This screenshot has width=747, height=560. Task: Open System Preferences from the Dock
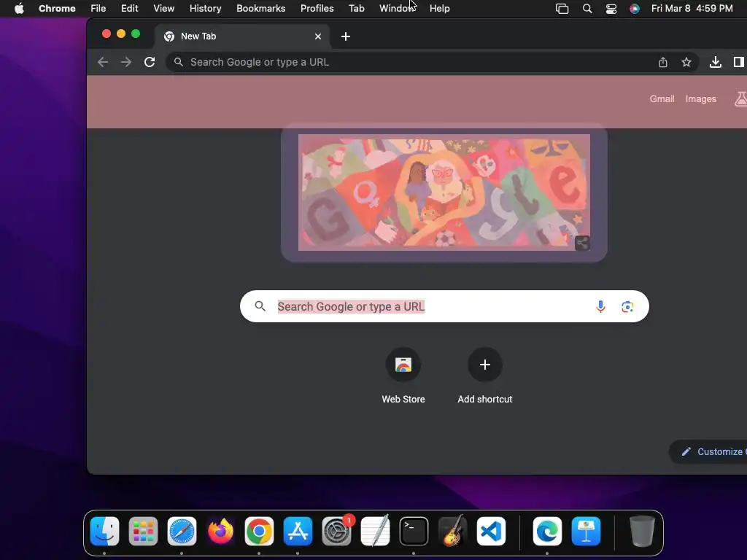[336, 531]
